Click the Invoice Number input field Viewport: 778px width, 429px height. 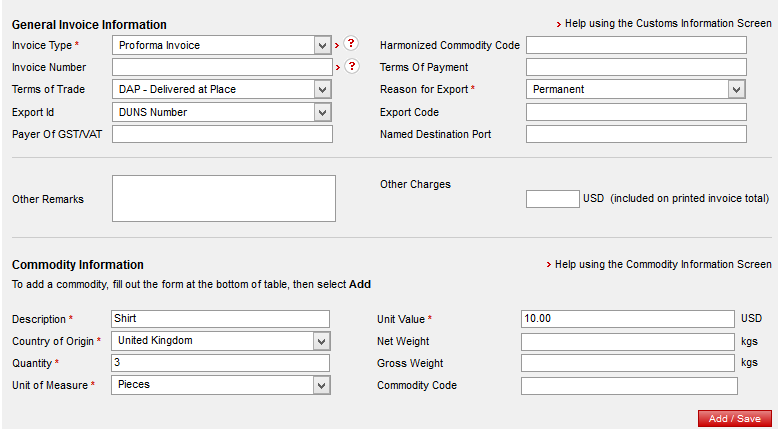(x=222, y=67)
